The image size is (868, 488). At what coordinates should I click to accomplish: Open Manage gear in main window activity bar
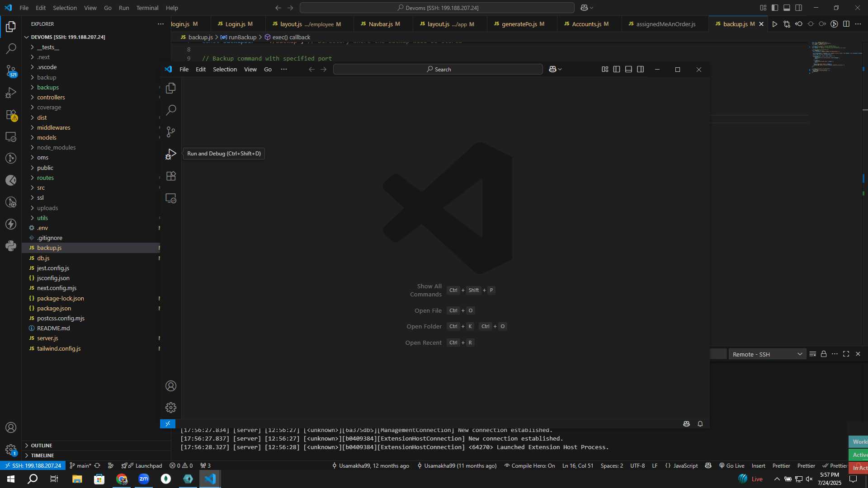click(x=11, y=450)
